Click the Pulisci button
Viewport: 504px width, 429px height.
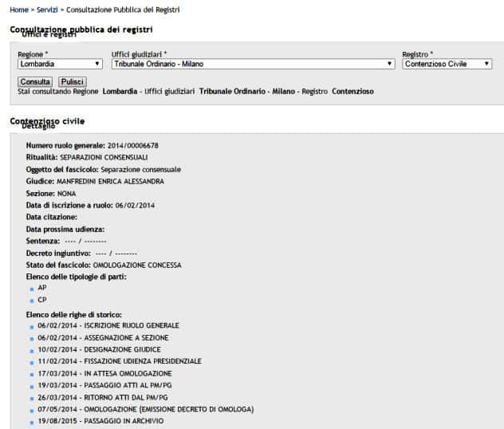pyautogui.click(x=73, y=82)
